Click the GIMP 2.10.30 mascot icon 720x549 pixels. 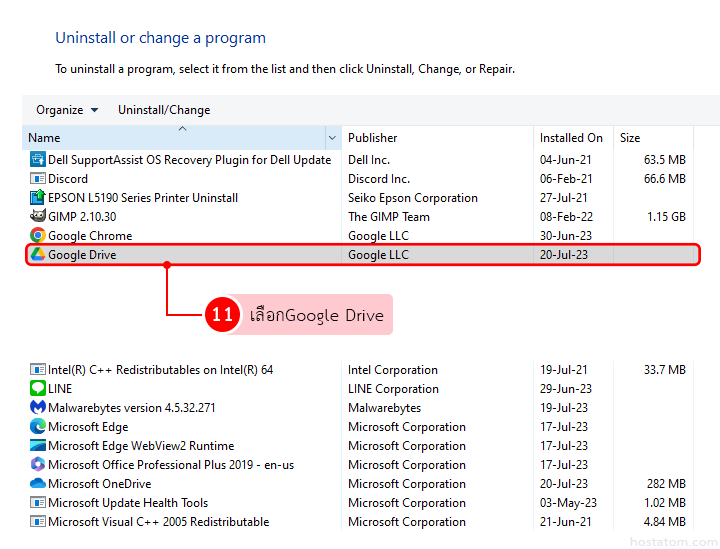click(x=38, y=216)
